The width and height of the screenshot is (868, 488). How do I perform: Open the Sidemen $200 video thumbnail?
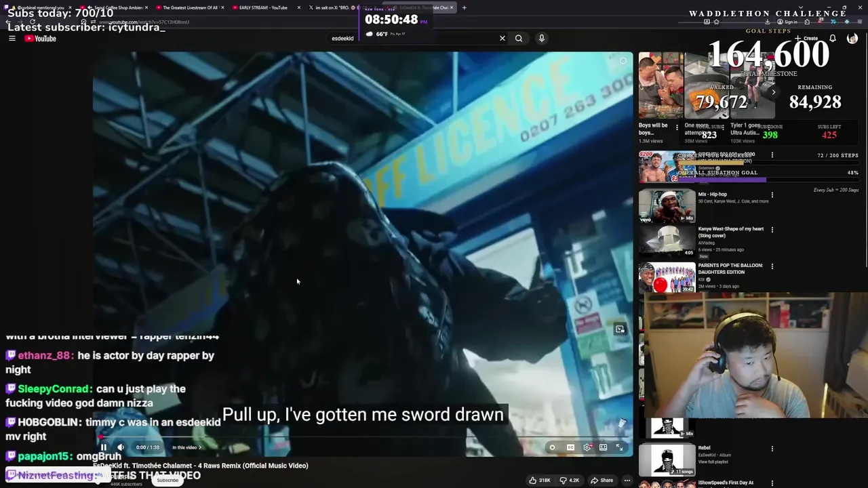click(x=667, y=167)
